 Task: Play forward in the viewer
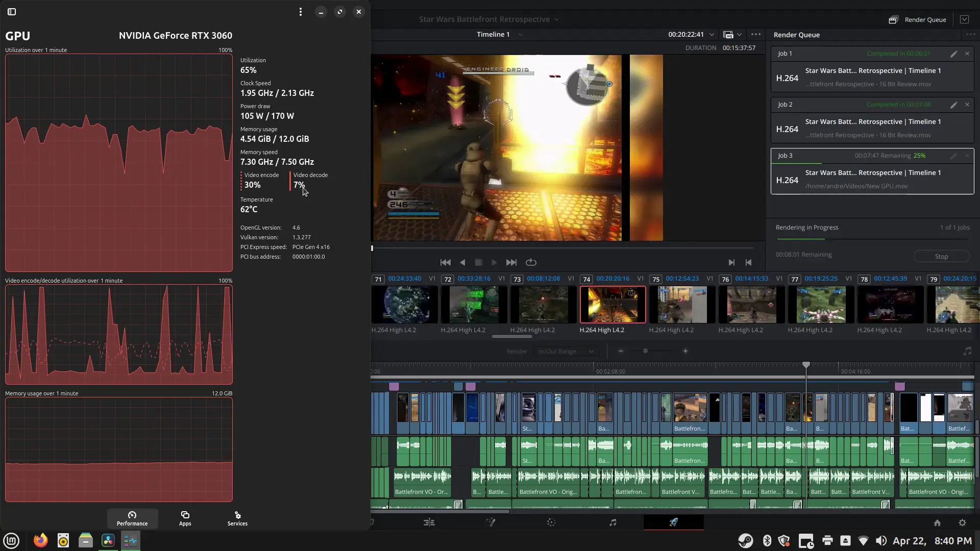coord(494,262)
